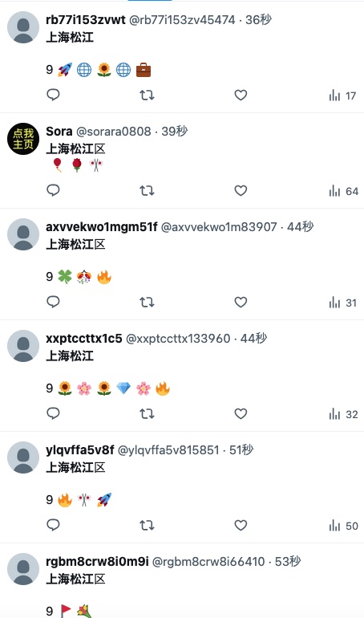Like the tweet by rb77i153zvwt

click(241, 95)
